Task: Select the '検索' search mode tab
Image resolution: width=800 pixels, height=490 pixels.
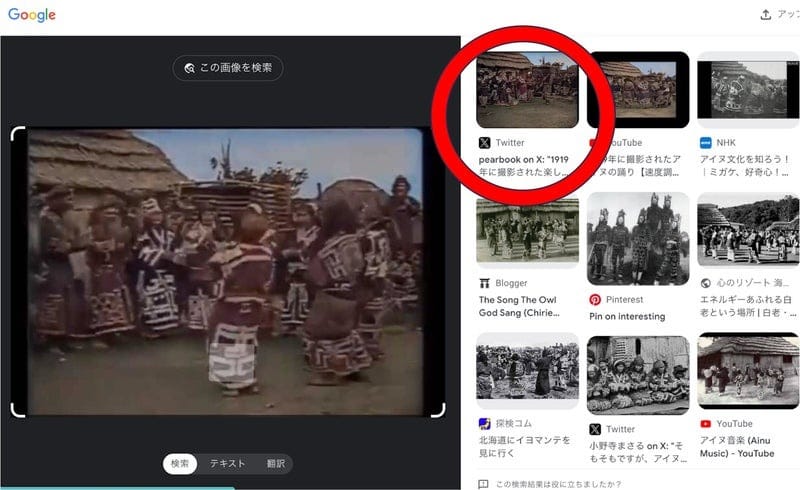Action: 180,463
